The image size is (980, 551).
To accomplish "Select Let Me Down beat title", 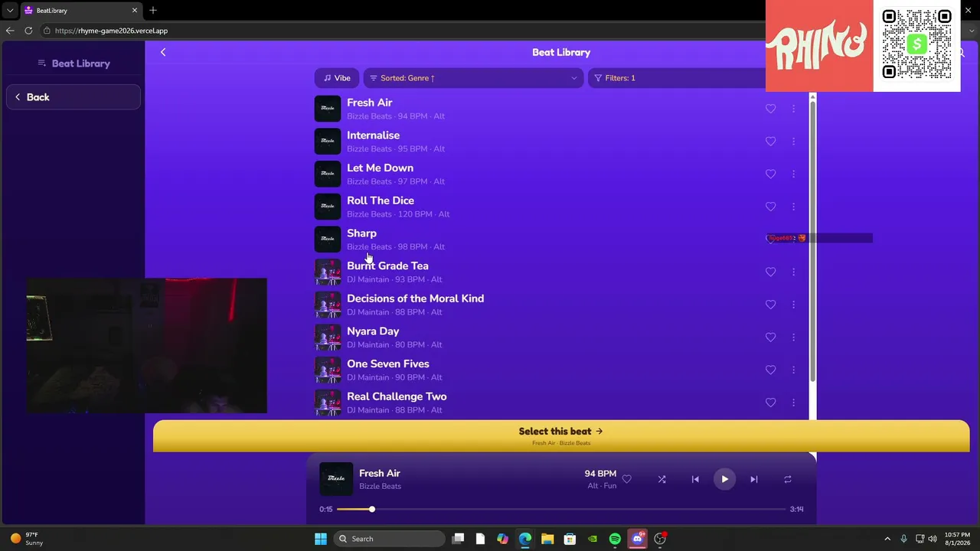I will (x=380, y=168).
